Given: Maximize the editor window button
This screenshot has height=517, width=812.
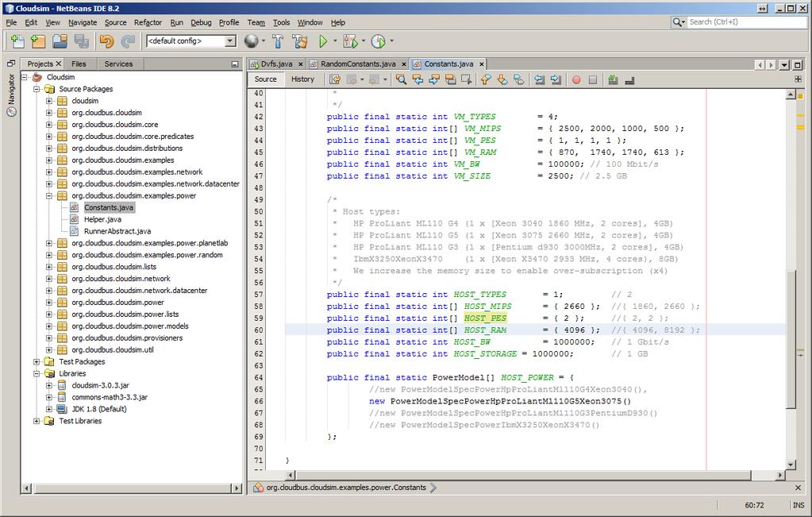Looking at the screenshot, I should pyautogui.click(x=798, y=65).
